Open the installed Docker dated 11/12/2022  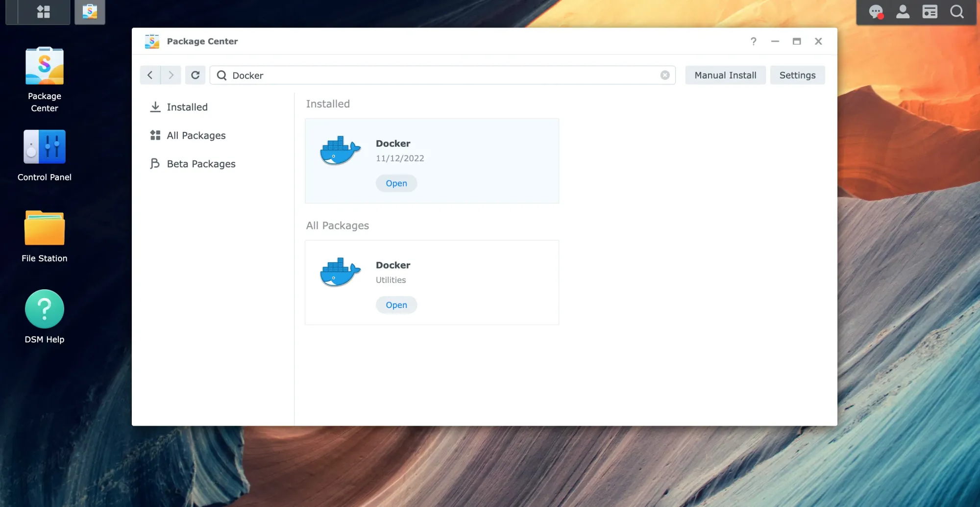[x=396, y=183]
